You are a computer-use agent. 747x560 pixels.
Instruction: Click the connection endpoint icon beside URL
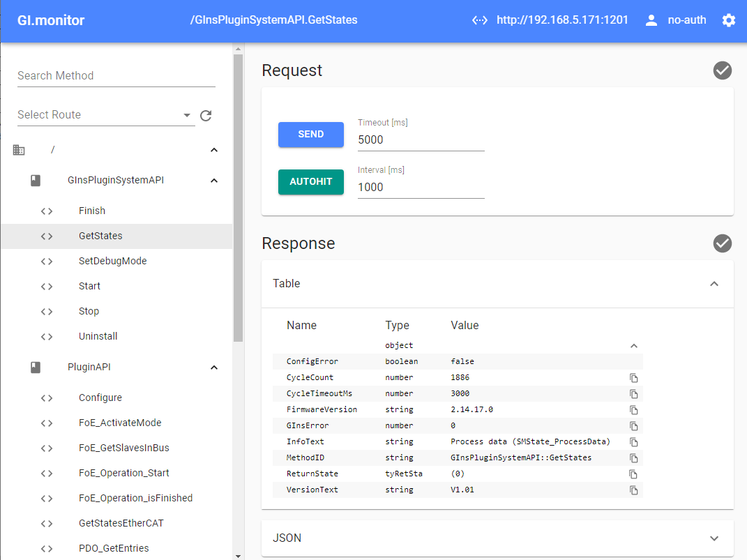479,20
